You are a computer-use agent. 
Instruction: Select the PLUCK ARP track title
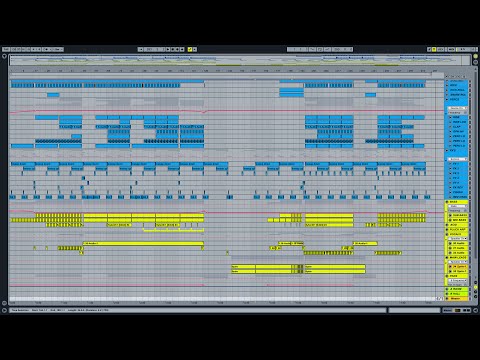click(x=458, y=229)
